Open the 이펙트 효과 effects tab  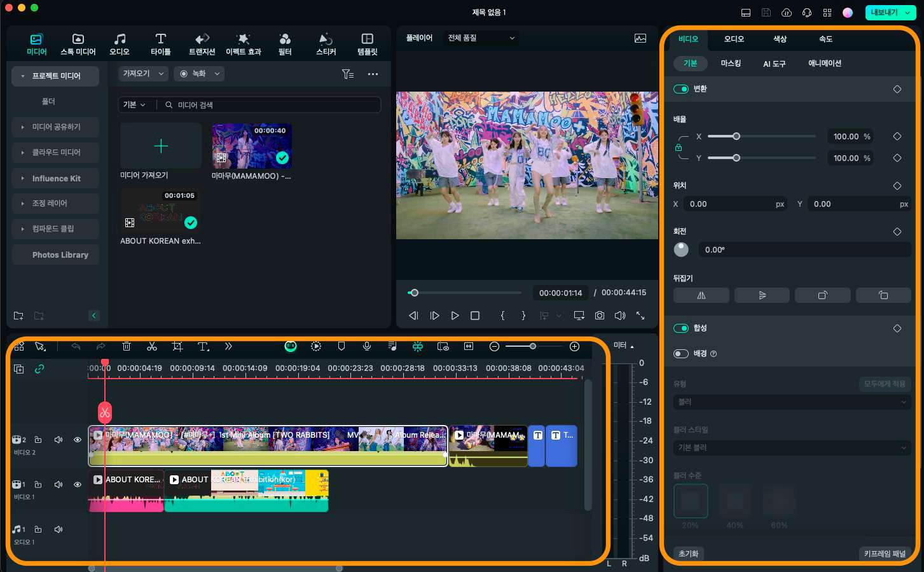pyautogui.click(x=244, y=44)
